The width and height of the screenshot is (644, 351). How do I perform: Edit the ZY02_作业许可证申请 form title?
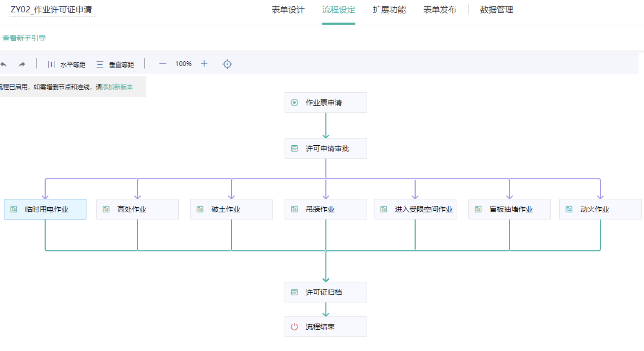click(51, 10)
